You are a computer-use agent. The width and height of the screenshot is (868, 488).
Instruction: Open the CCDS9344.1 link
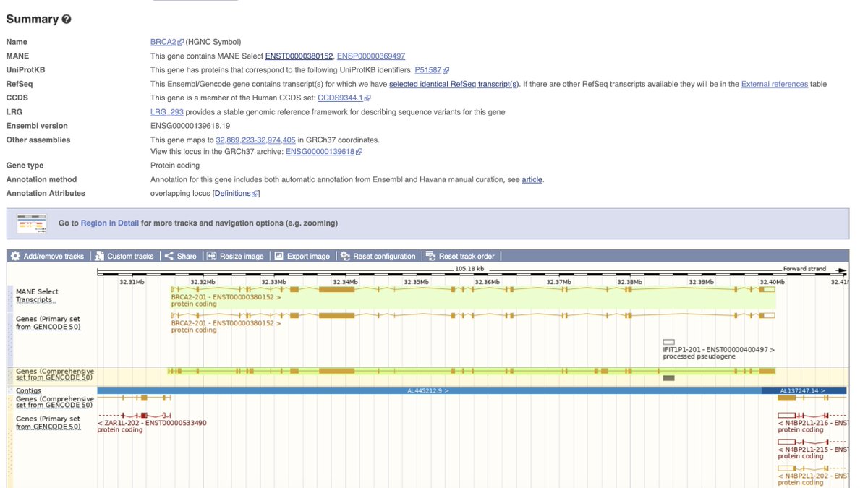click(x=340, y=98)
